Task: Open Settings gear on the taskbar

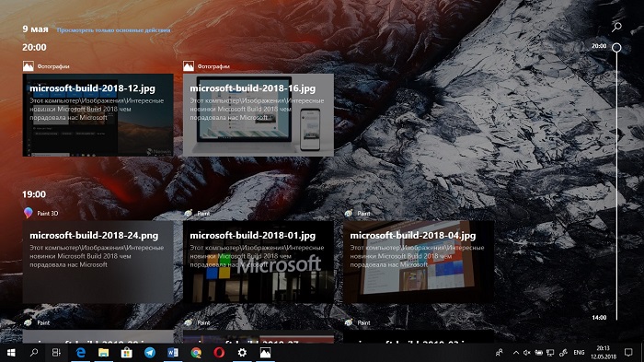Action: pyautogui.click(x=242, y=353)
